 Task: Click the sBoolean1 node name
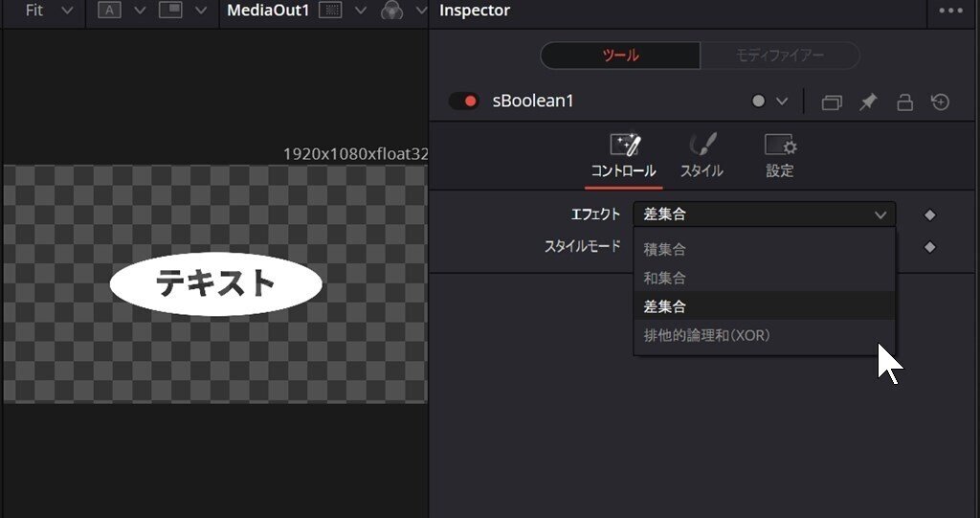point(533,101)
